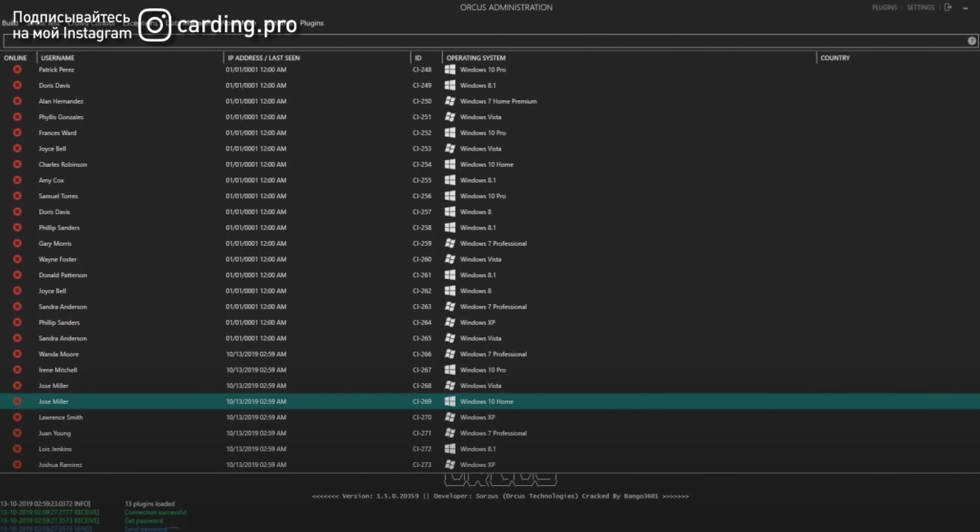This screenshot has height=532, width=980.
Task: Select client Amy Cox
Action: click(x=51, y=180)
